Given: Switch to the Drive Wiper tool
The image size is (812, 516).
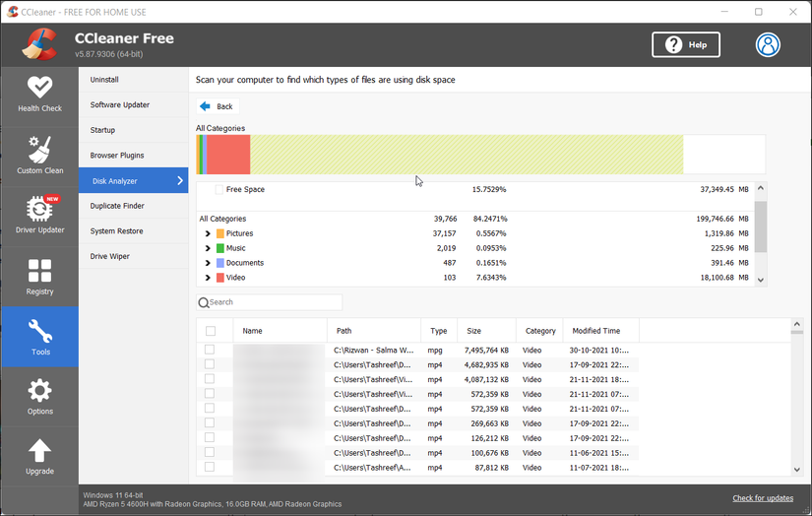Looking at the screenshot, I should coord(110,256).
